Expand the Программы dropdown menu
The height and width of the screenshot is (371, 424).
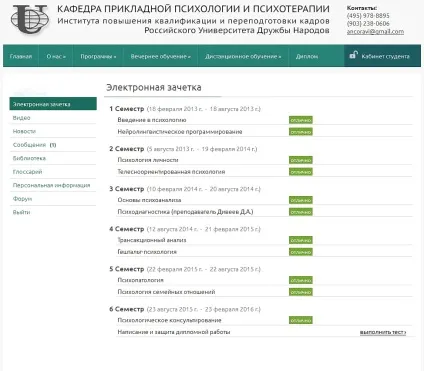click(x=98, y=56)
